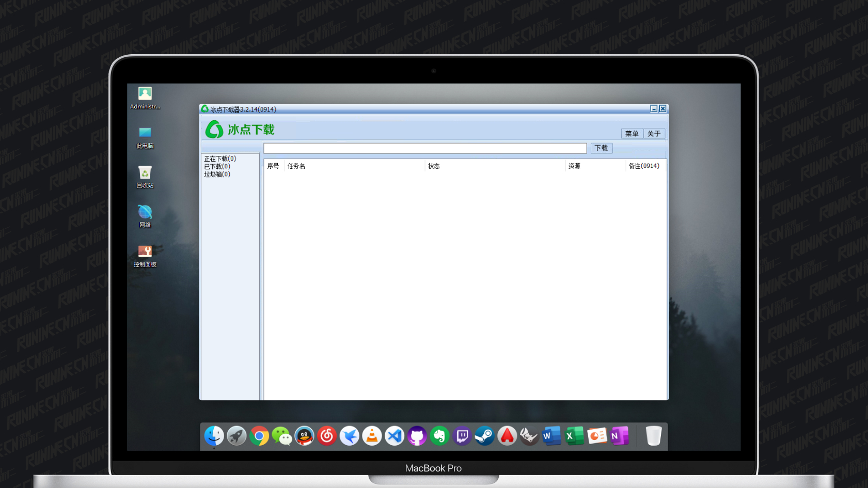Viewport: 868px width, 488px height.
Task: Open Visual Studio Code in dock
Action: (x=394, y=436)
